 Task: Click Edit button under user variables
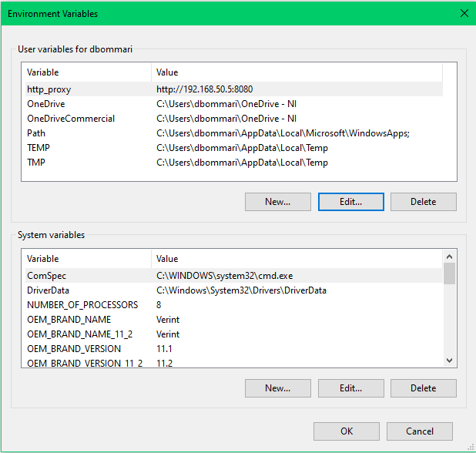351,202
